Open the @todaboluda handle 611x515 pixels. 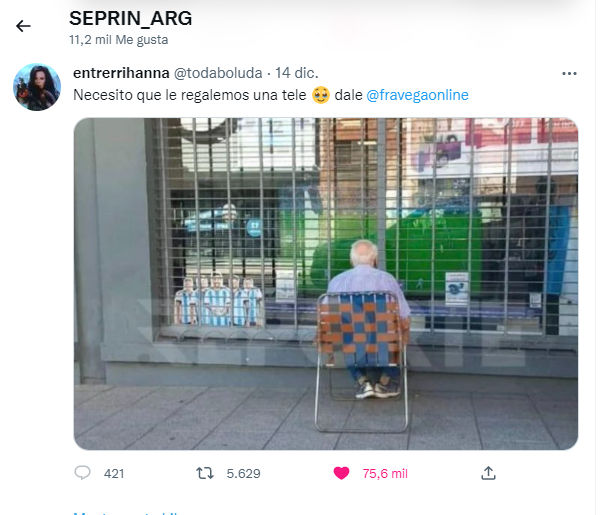pyautogui.click(x=218, y=73)
